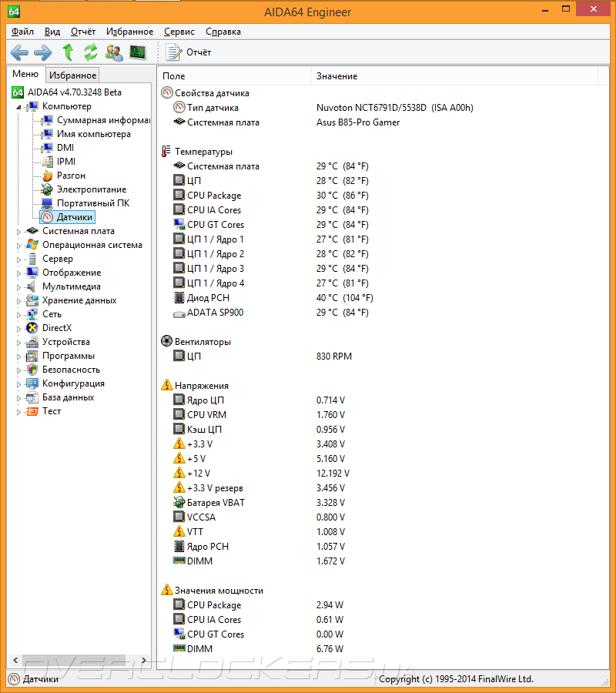Open the system monitor graph icon
Screen dimensions: 616x693
coord(138,52)
